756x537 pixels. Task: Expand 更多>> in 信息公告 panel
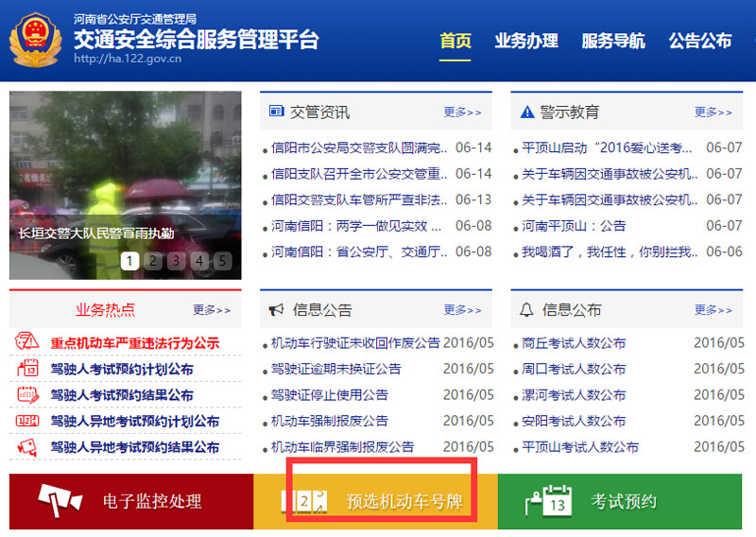point(462,309)
